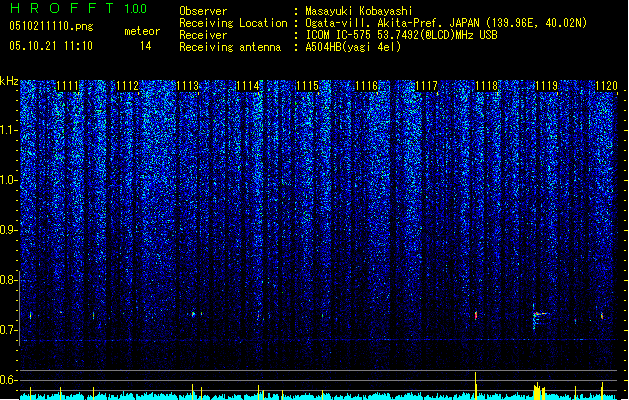Click the HROFFT 1.0.0 title text
This screenshot has width=629, height=400.
[x=79, y=8]
